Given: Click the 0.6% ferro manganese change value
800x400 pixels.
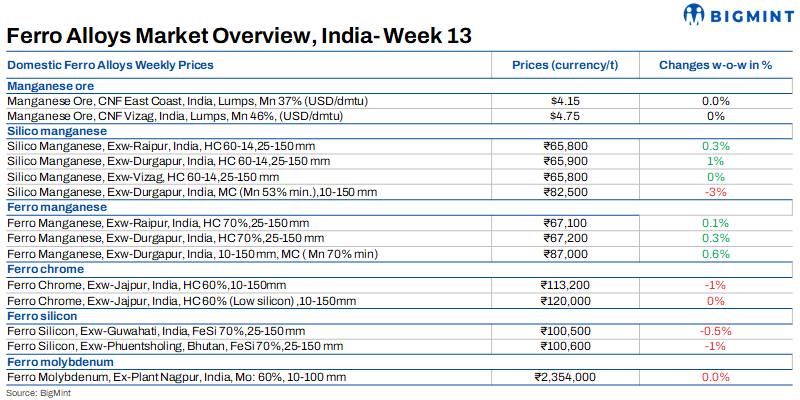Looking at the screenshot, I should click(715, 254).
